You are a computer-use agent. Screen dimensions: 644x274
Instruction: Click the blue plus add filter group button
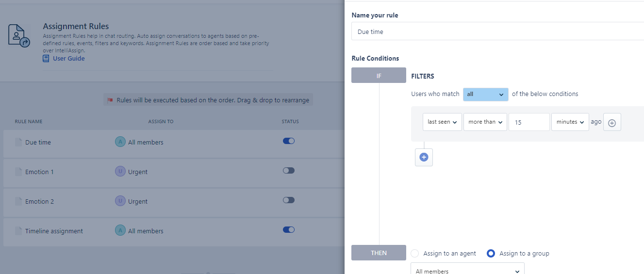424,157
